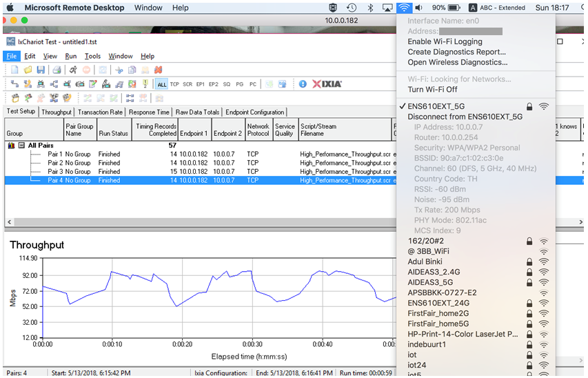Image resolution: width=588 pixels, height=378 pixels.
Task: Open the macOS Apple menu
Action: (x=10, y=8)
